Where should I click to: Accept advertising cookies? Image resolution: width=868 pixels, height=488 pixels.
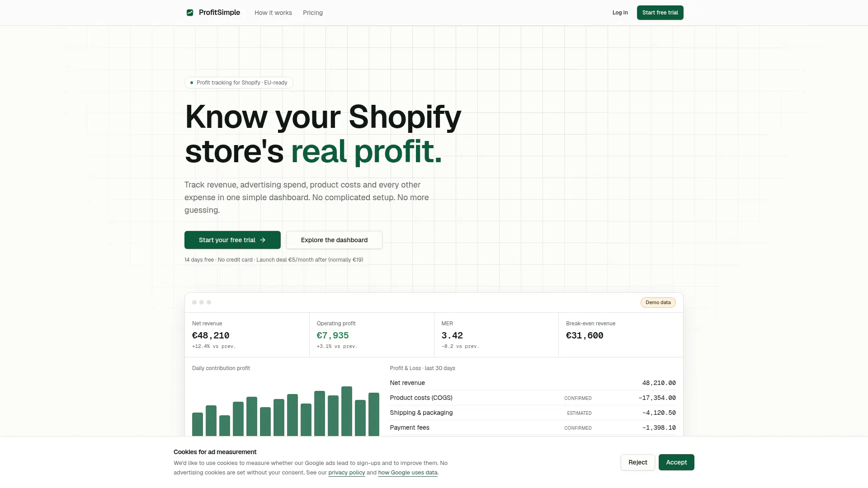tap(676, 462)
